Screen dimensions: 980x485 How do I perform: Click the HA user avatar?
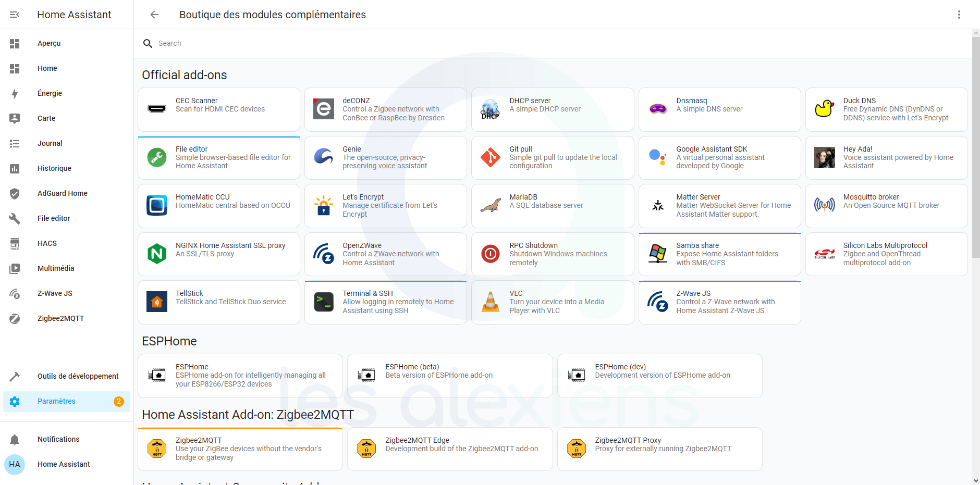tap(15, 464)
